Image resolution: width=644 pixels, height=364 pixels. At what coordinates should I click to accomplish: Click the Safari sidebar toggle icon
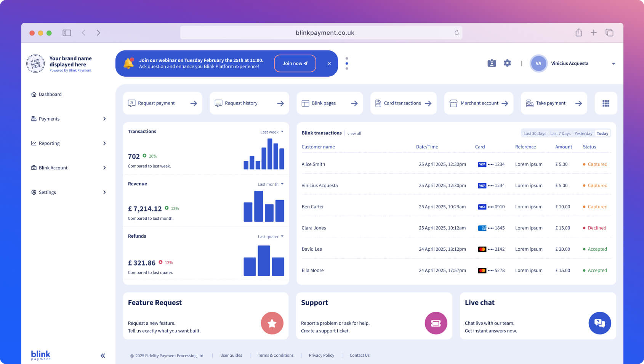pos(67,33)
